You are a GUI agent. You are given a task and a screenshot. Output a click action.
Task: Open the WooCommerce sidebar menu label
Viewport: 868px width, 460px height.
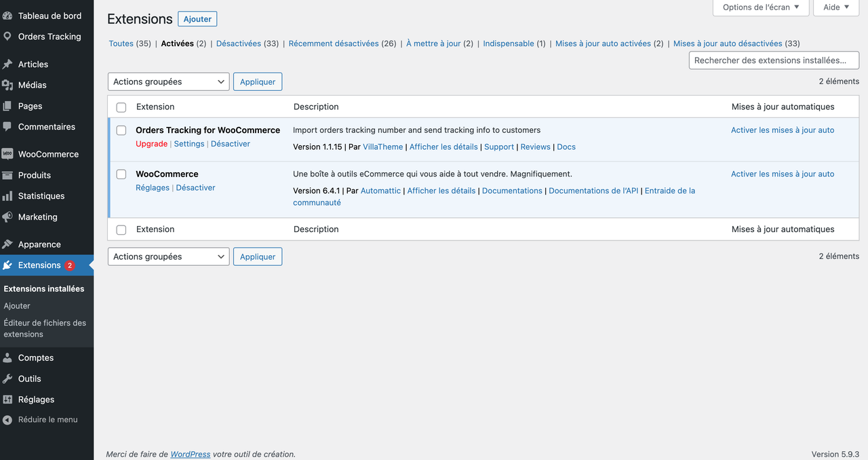(48, 154)
